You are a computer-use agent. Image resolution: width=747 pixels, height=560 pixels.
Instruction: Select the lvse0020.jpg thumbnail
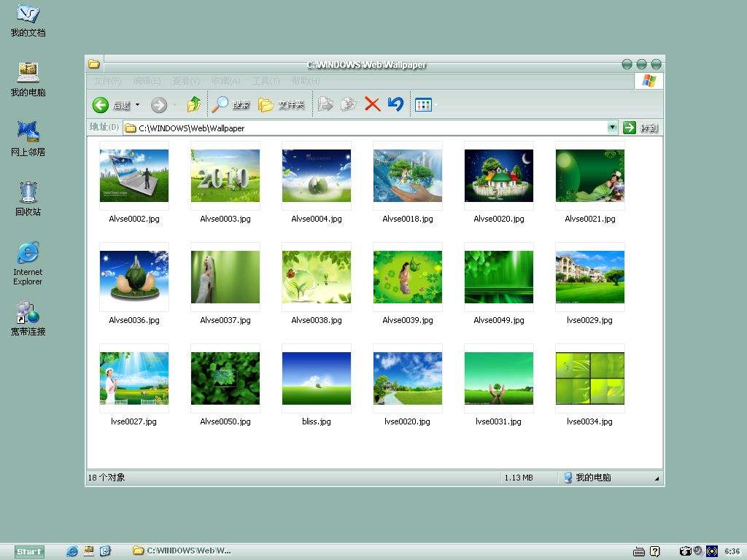pos(408,378)
